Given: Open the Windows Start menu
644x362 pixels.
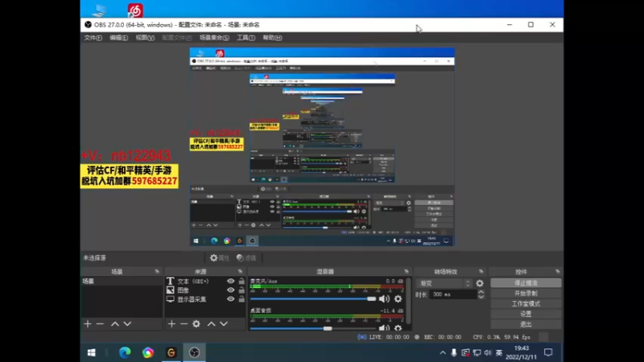Looking at the screenshot, I should [x=92, y=352].
